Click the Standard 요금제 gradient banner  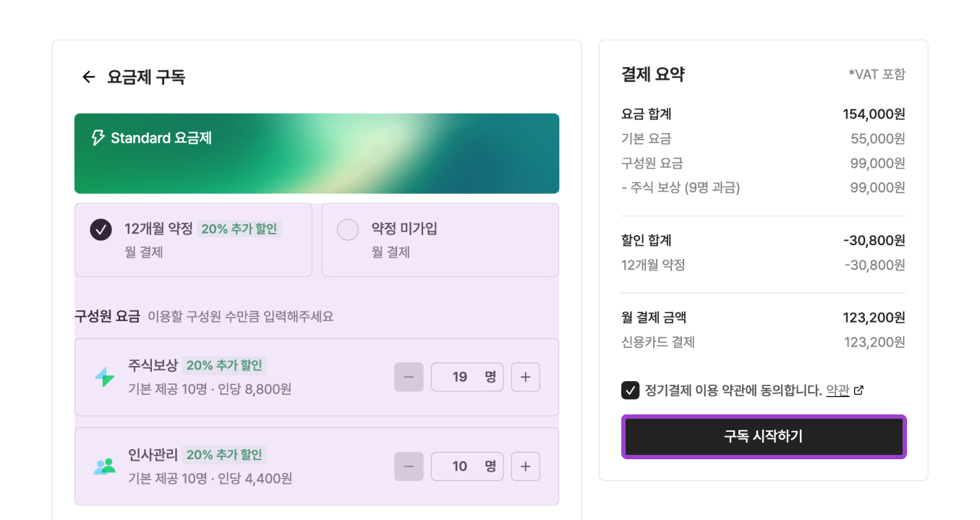pyautogui.click(x=316, y=153)
